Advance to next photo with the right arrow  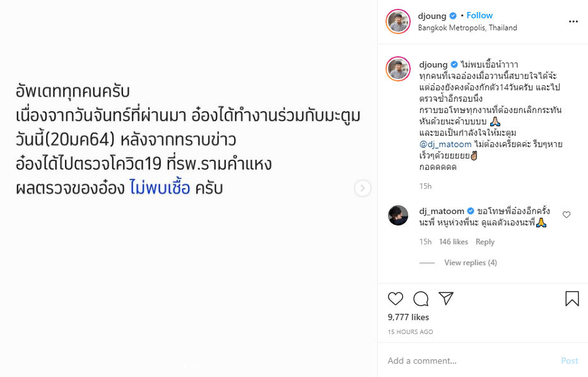(362, 188)
